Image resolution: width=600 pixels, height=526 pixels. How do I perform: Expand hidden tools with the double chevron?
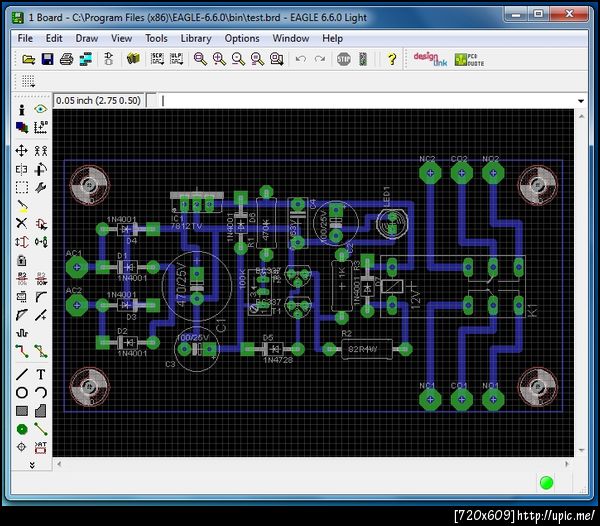coord(32,465)
